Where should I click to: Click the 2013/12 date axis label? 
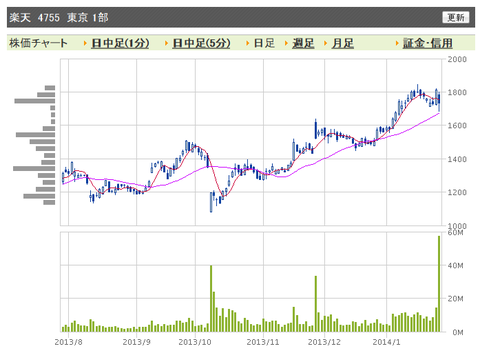click(324, 342)
